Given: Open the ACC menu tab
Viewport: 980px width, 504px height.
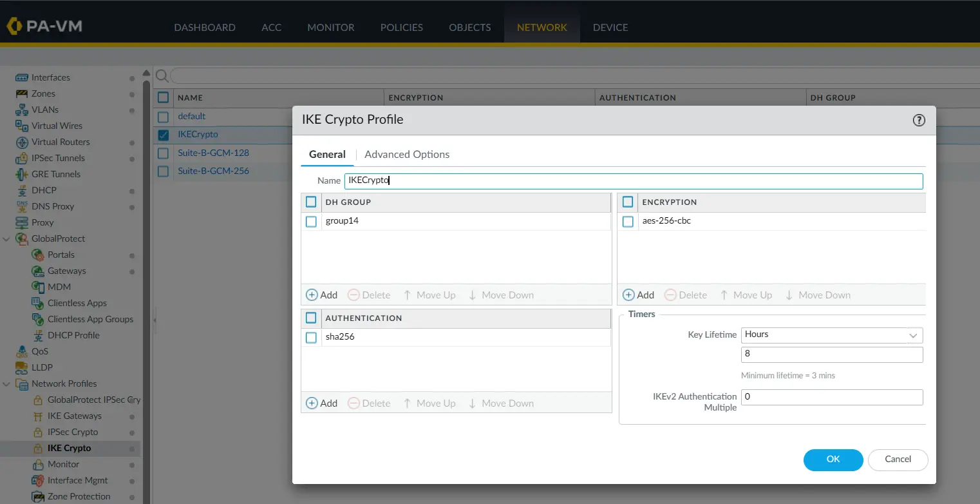Looking at the screenshot, I should [x=272, y=27].
